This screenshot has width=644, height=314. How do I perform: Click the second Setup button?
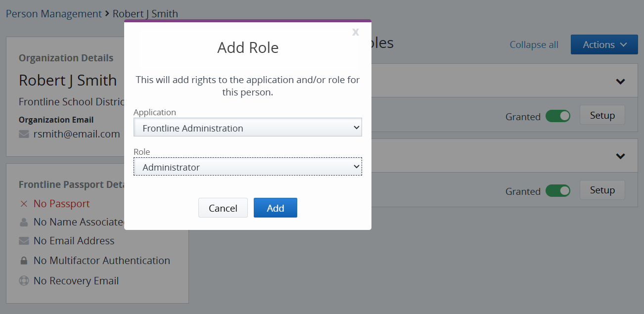[602, 190]
